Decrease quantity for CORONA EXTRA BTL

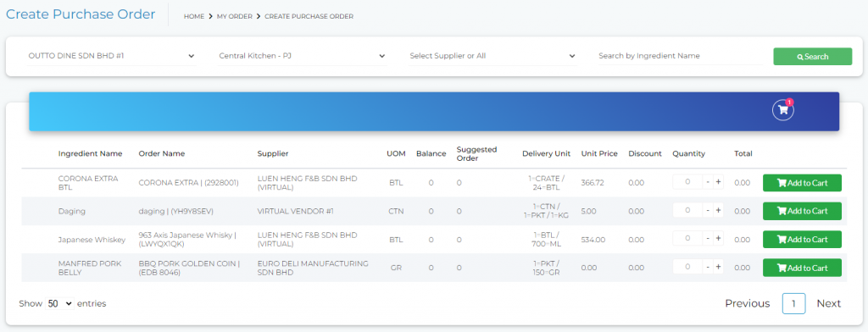(x=708, y=183)
